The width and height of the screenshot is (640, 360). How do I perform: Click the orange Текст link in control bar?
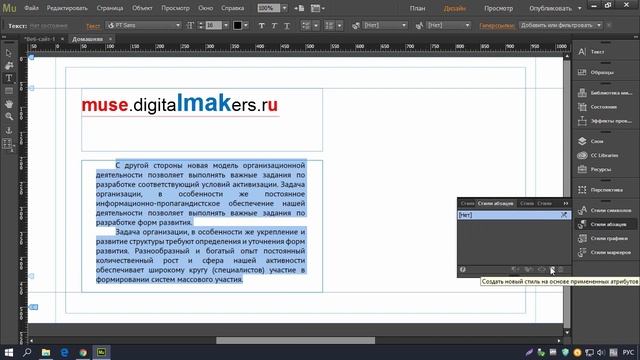[x=93, y=26]
